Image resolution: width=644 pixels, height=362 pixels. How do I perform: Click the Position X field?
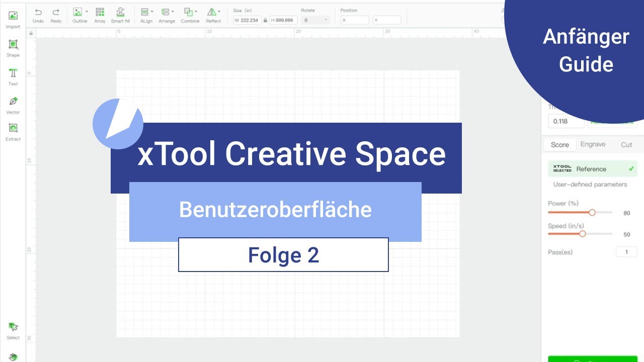(355, 20)
